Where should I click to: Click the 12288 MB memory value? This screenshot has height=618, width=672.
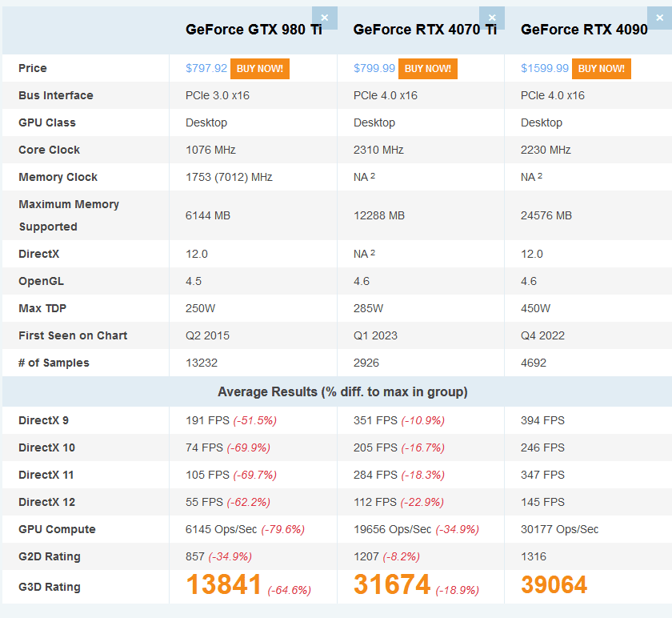[x=379, y=215]
